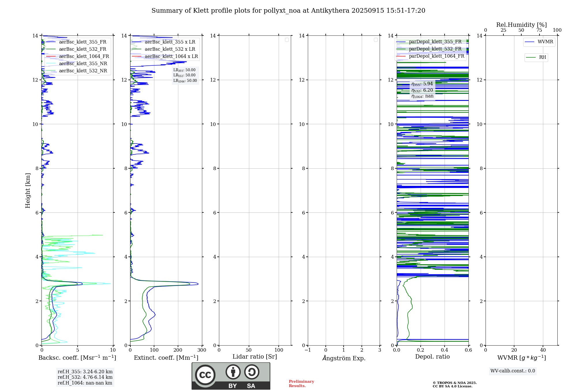Click the η355: 5.94 value
Viewport: 577px width, 392px height.
(x=422, y=84)
